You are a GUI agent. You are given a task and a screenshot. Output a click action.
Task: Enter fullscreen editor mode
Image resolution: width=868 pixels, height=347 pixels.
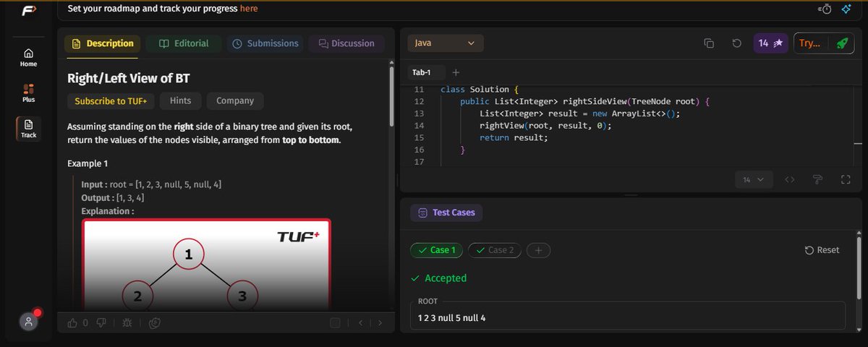pos(845,180)
